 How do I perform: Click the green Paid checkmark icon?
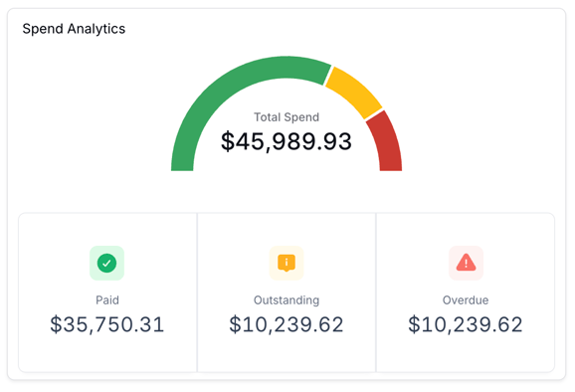106,263
